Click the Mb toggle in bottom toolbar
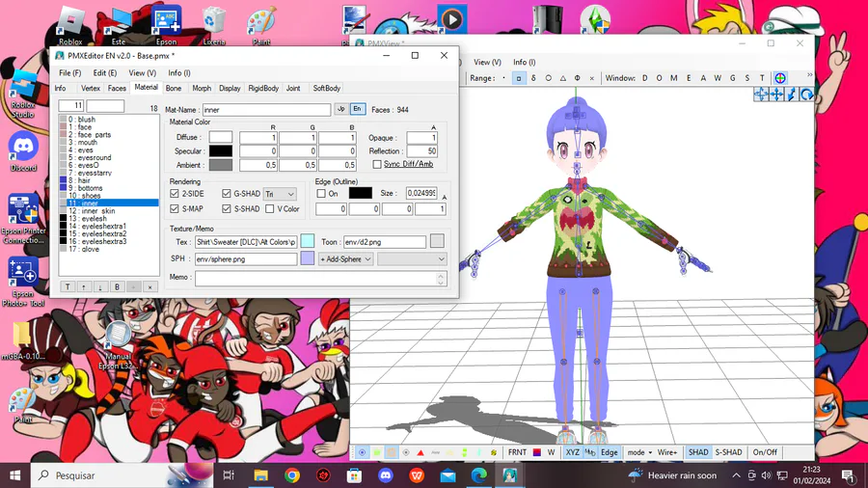 590,452
